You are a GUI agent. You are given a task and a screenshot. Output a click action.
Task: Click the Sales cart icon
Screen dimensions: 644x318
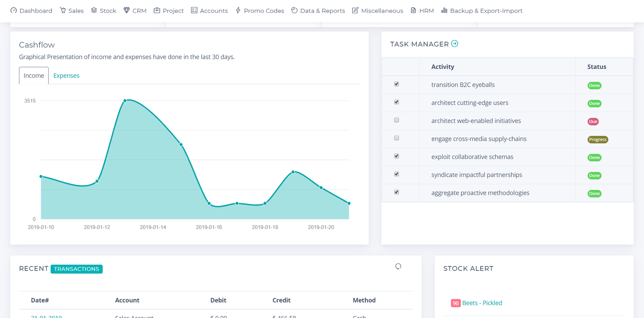pos(63,10)
